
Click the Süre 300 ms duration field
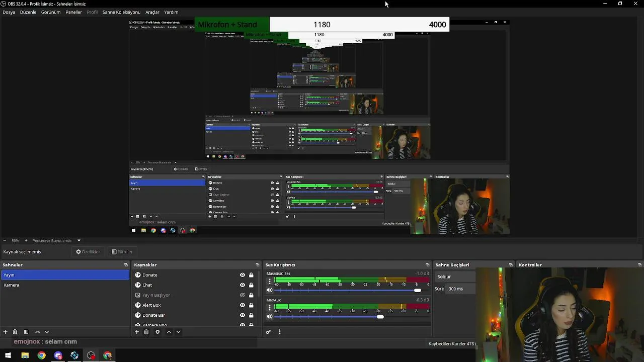click(x=461, y=289)
